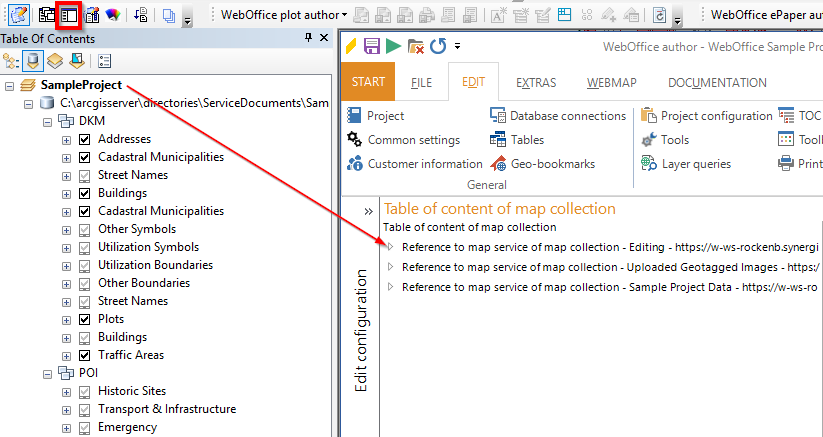Collapse the DKM group layer

click(48, 122)
